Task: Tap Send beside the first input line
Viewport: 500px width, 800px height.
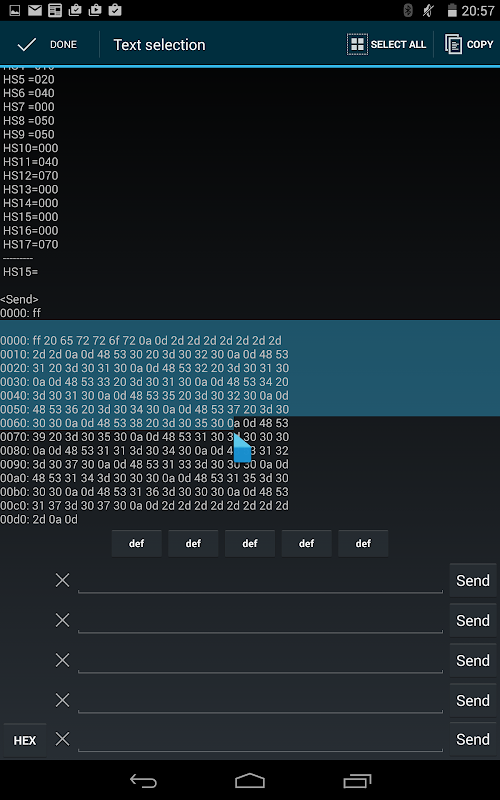Action: coord(472,581)
